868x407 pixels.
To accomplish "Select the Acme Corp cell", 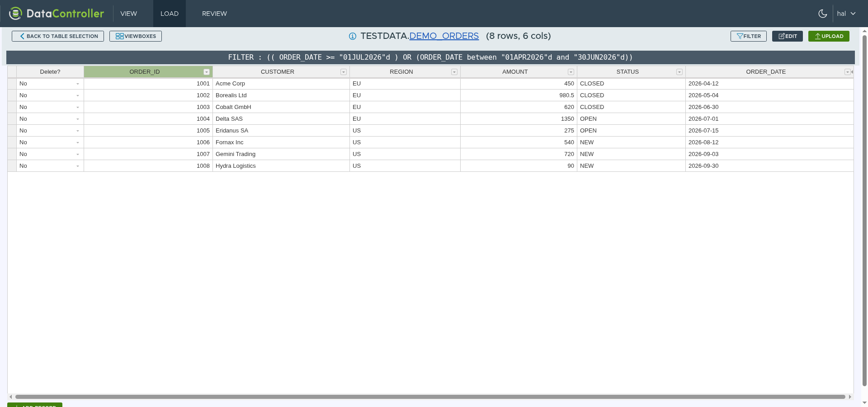I will pyautogui.click(x=281, y=84).
